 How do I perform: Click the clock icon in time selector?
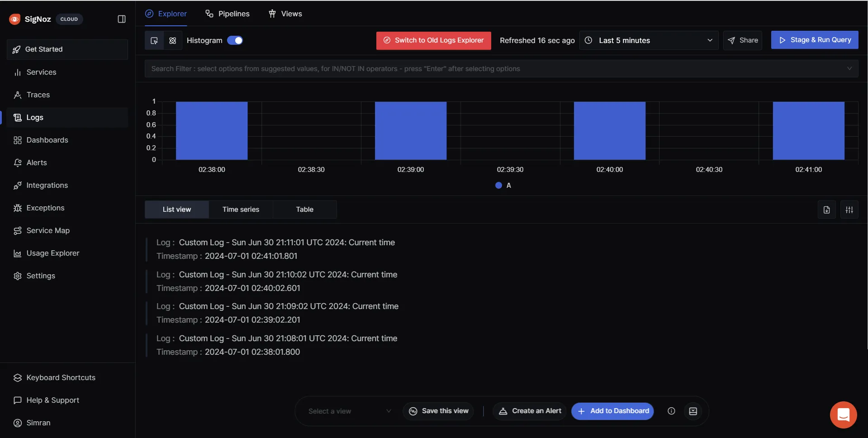pos(588,40)
